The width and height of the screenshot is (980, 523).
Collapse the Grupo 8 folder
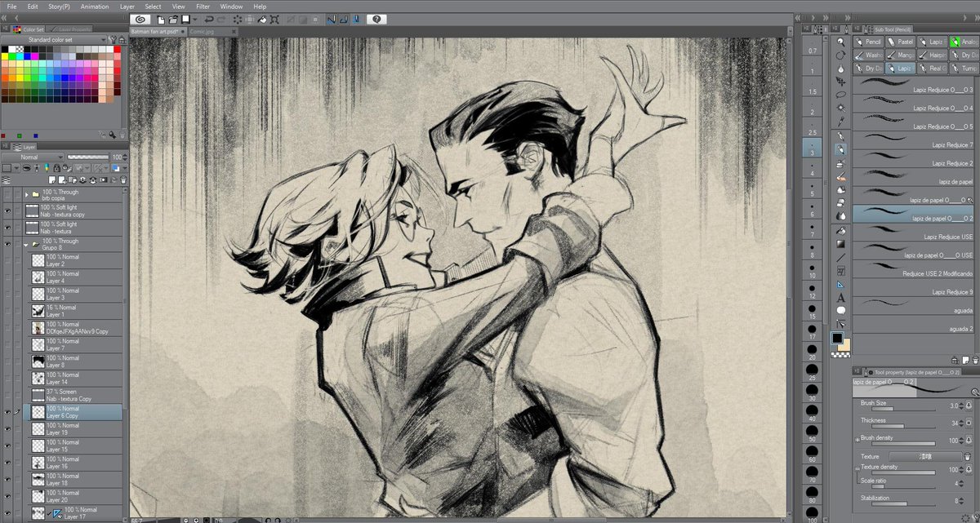27,244
